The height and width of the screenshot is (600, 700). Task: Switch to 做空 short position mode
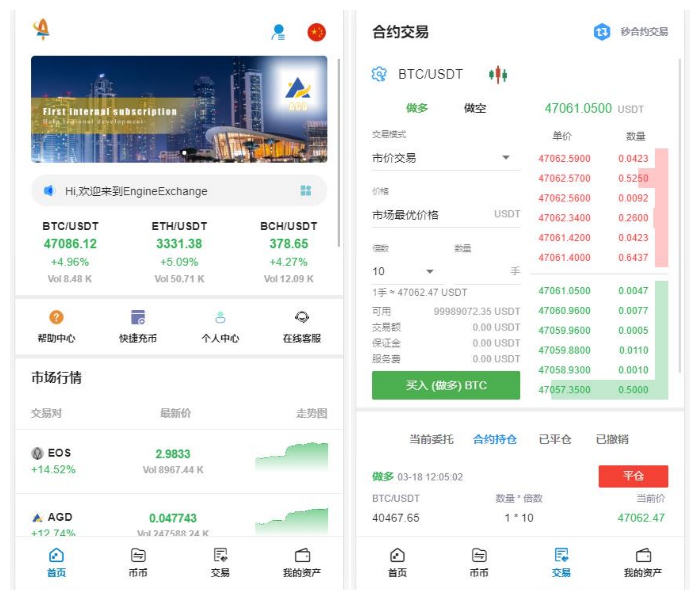[476, 108]
